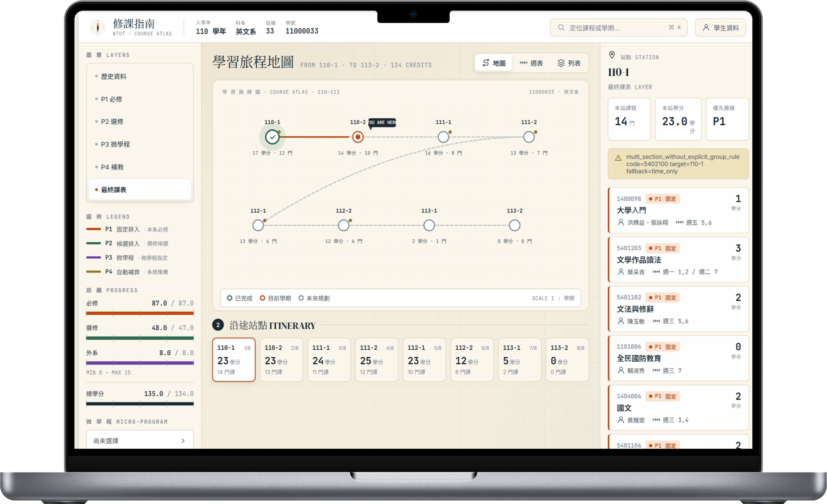Open itinerary card 113-2 8/8
This screenshot has width=827, height=504.
(x=567, y=360)
